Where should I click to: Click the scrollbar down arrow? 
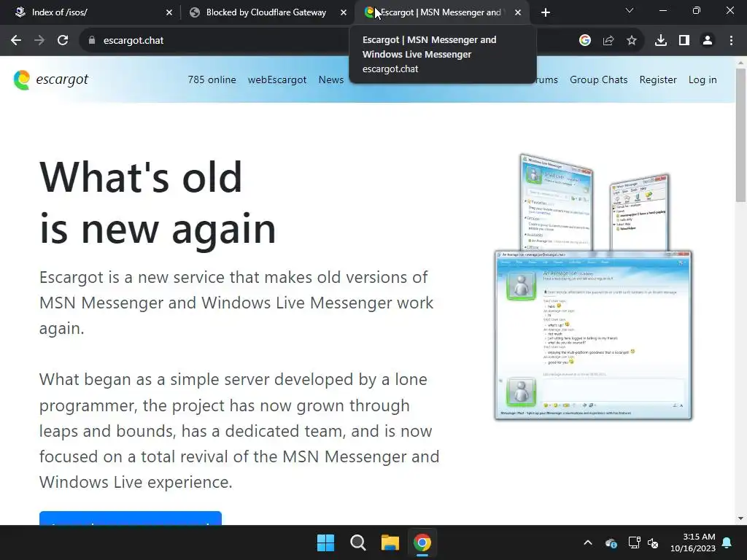[740, 518]
